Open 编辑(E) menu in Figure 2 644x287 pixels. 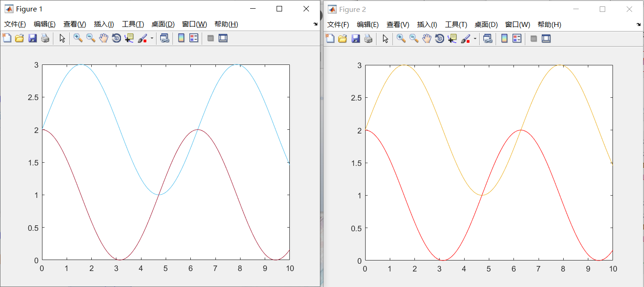click(368, 25)
